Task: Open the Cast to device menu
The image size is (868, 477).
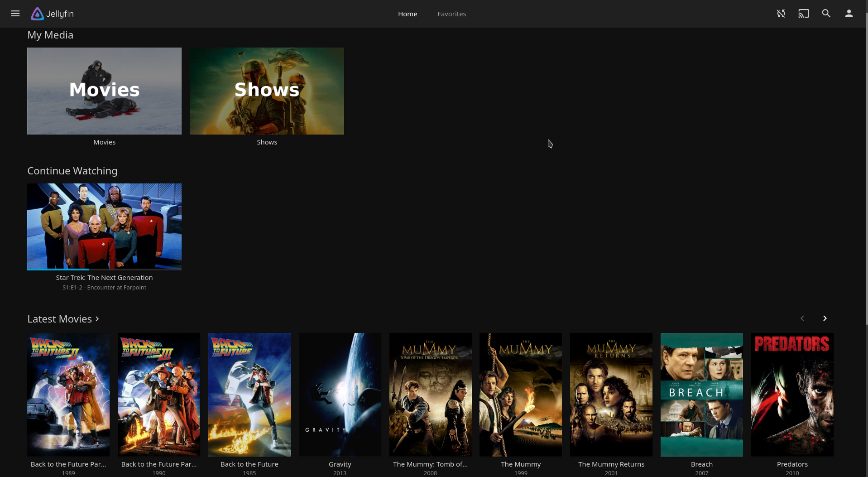Action: pos(804,14)
